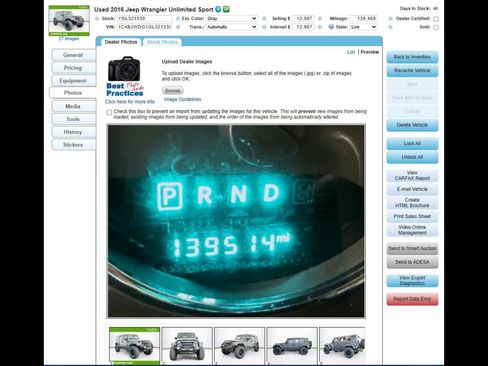
Task: Open the Stickers side tab
Action: pos(73,145)
